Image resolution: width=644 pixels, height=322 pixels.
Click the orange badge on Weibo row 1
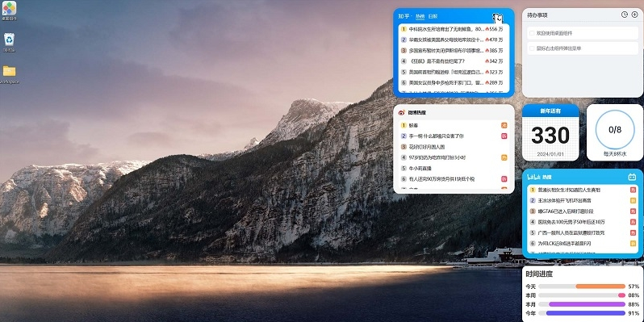[x=504, y=125]
